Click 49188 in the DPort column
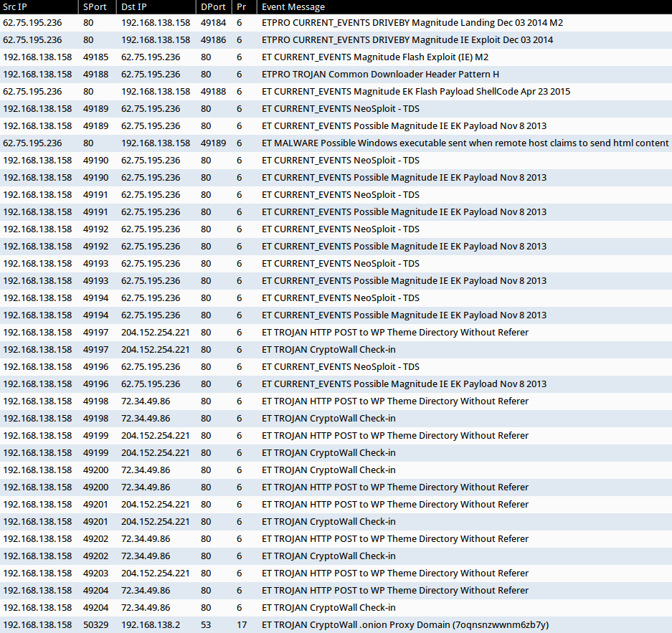This screenshot has height=633, width=672. [213, 91]
